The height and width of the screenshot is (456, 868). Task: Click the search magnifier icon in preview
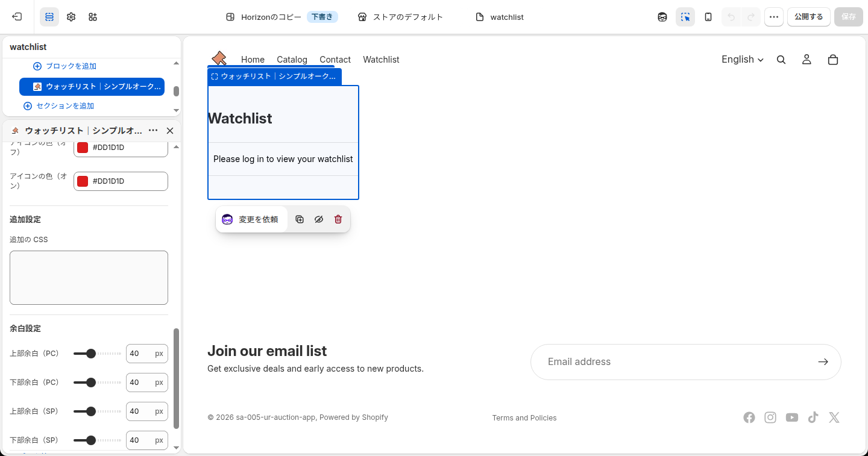pyautogui.click(x=781, y=60)
